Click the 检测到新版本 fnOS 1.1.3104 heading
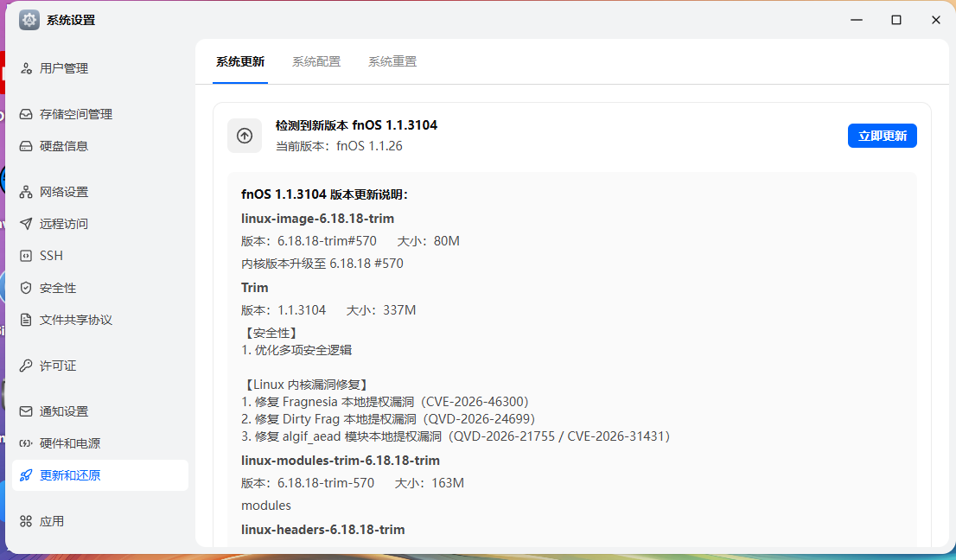The image size is (956, 560). [x=356, y=125]
